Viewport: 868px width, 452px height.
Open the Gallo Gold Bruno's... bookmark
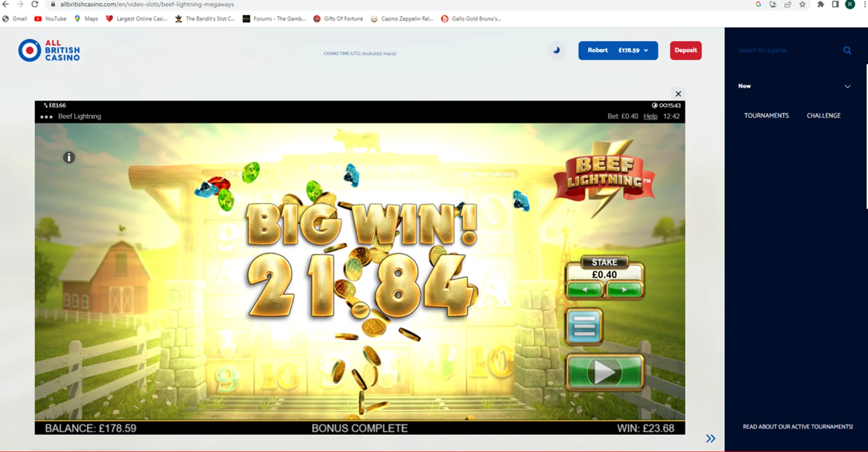click(x=471, y=19)
